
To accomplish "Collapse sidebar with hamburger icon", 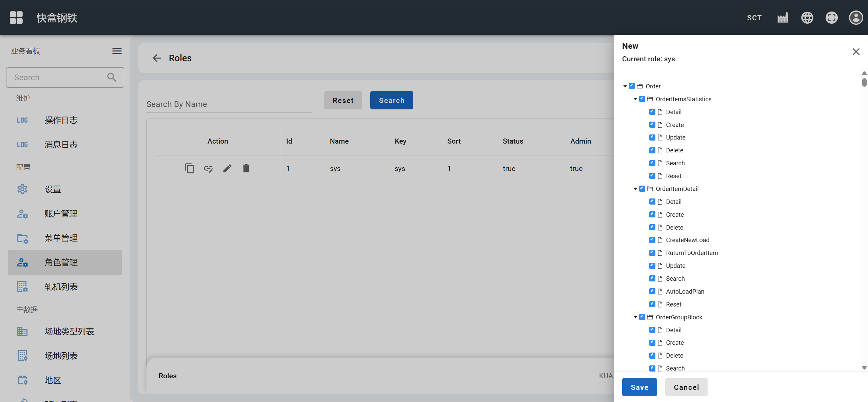I will point(117,51).
